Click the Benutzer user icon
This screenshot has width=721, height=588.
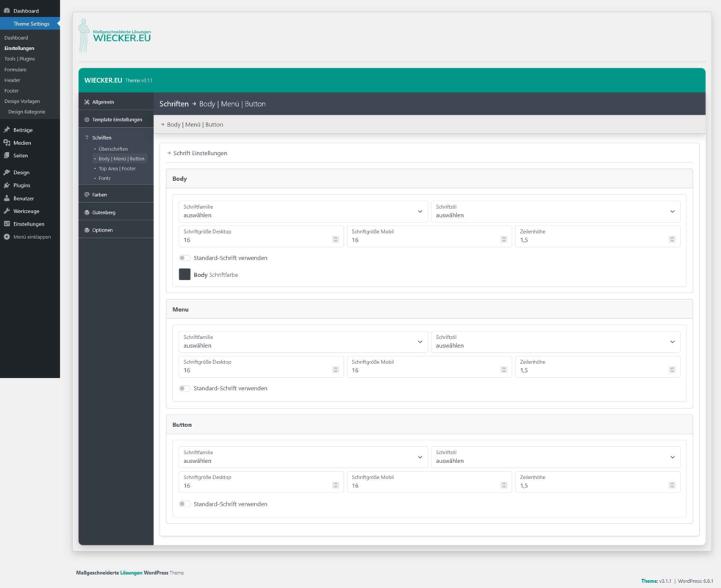pos(7,198)
